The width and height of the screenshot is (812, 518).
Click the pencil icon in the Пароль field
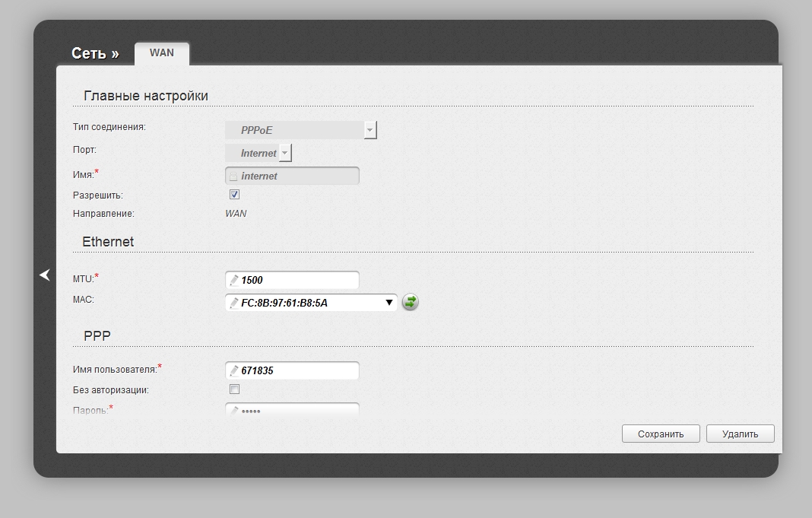(234, 411)
